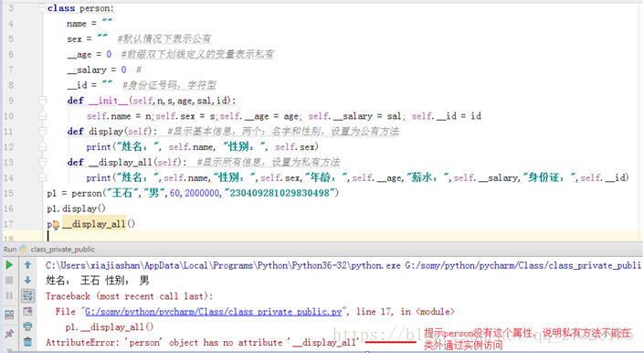Click line number 3 in gutter
The width and height of the screenshot is (644, 353).
(11, 8)
